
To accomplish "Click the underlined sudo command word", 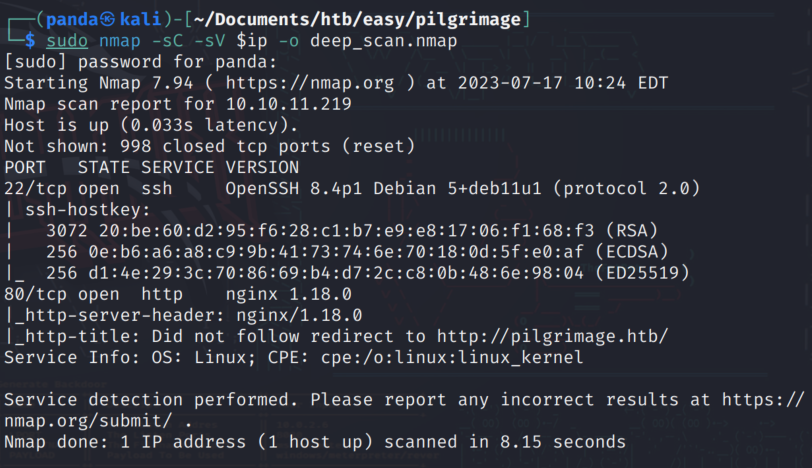I will click(67, 41).
